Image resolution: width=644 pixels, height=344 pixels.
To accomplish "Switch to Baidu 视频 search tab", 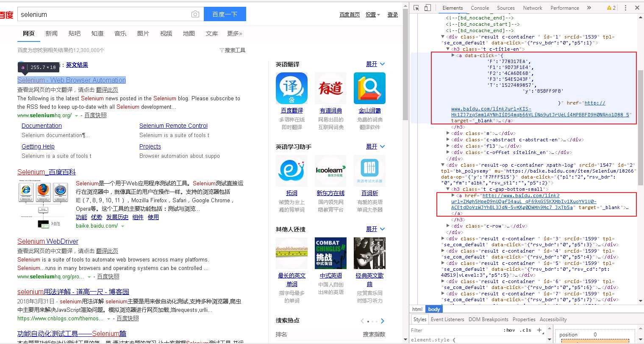I will pos(166,33).
